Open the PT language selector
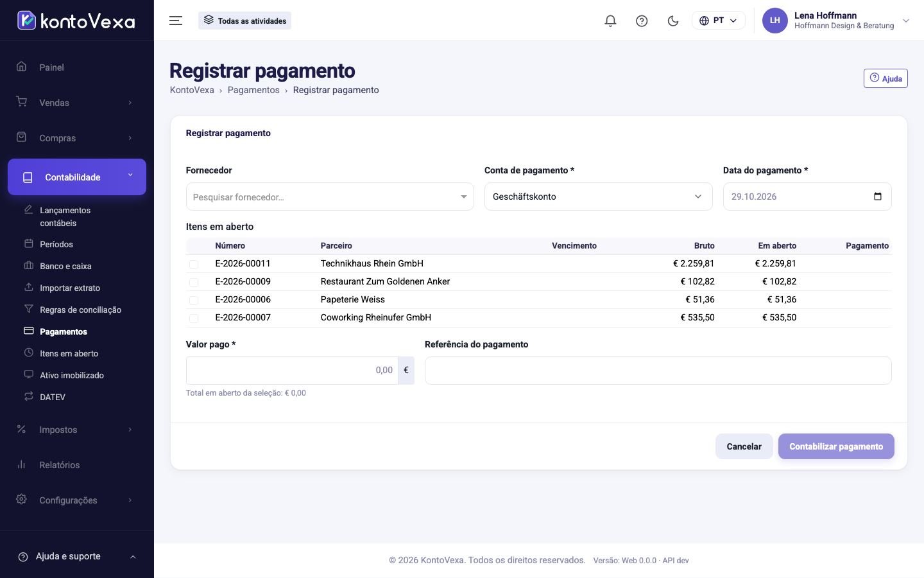Viewport: 924px width, 578px height. pyautogui.click(x=718, y=21)
